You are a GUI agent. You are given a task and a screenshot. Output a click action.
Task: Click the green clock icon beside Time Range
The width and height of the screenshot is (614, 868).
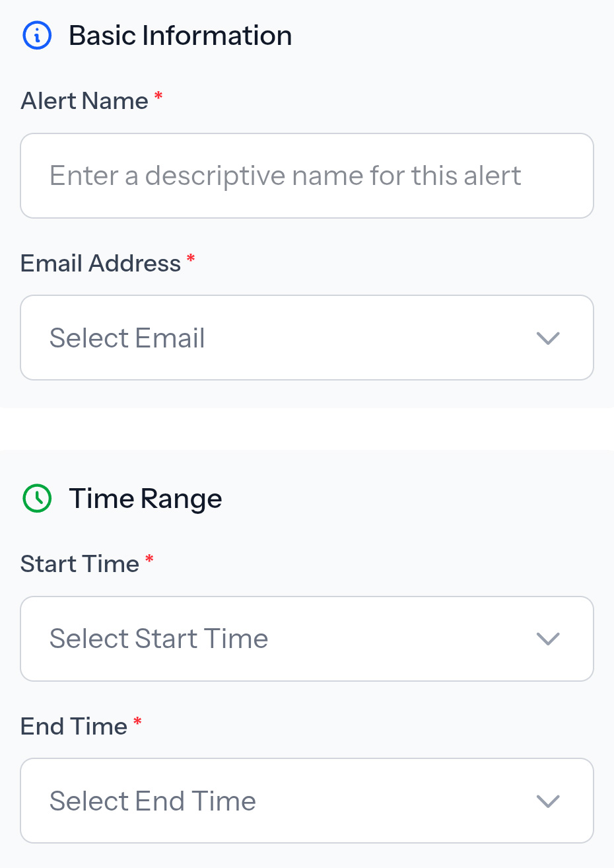point(37,499)
